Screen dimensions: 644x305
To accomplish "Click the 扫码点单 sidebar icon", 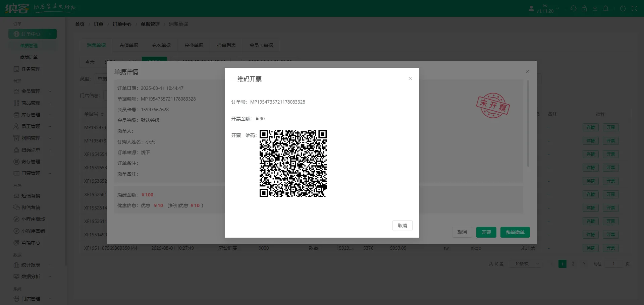I will point(16,150).
